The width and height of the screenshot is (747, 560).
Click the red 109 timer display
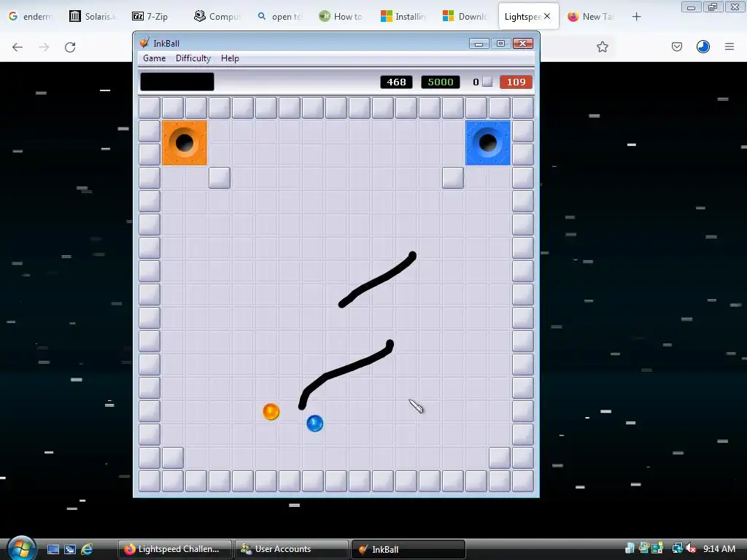pos(516,82)
